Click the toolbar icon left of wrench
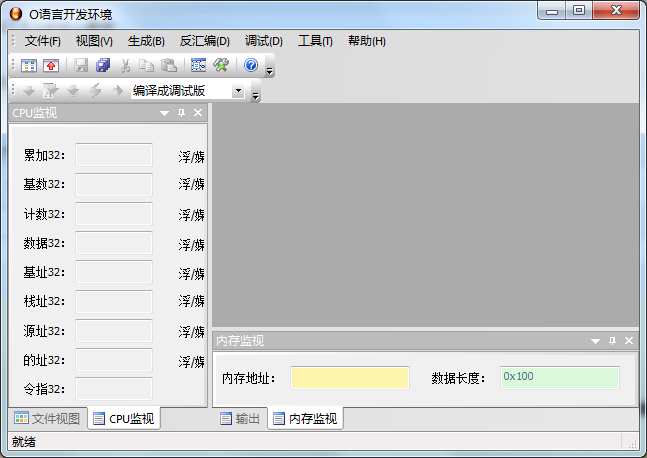This screenshot has width=647, height=458. pyautogui.click(x=198, y=65)
